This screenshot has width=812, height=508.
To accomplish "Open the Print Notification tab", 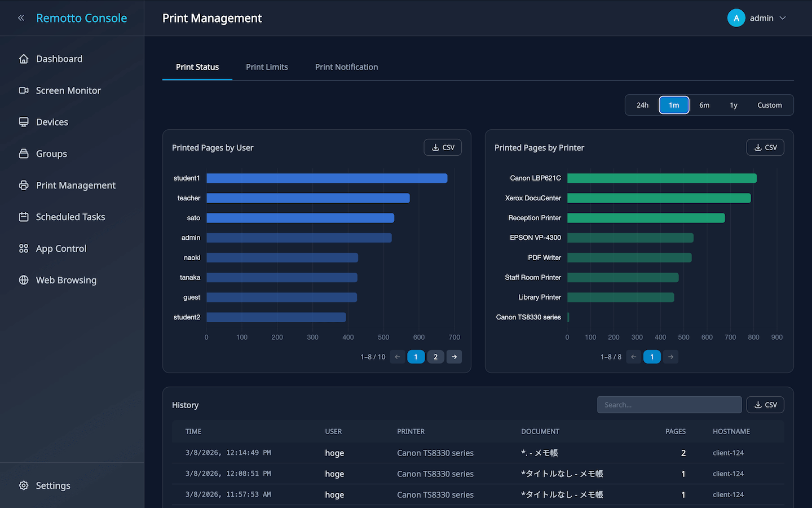I will coord(346,67).
